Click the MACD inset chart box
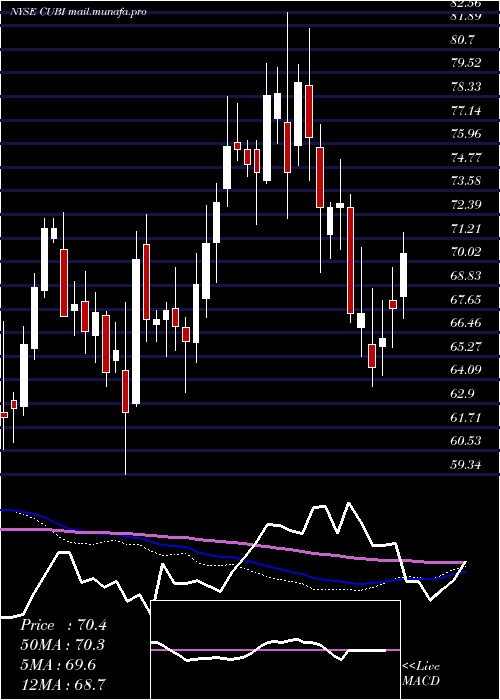 pos(275,650)
